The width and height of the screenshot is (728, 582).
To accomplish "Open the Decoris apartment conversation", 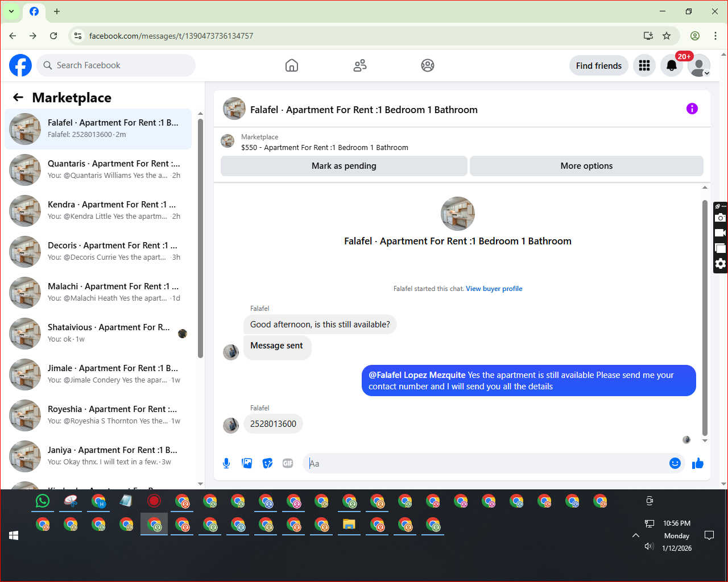I will tap(98, 252).
